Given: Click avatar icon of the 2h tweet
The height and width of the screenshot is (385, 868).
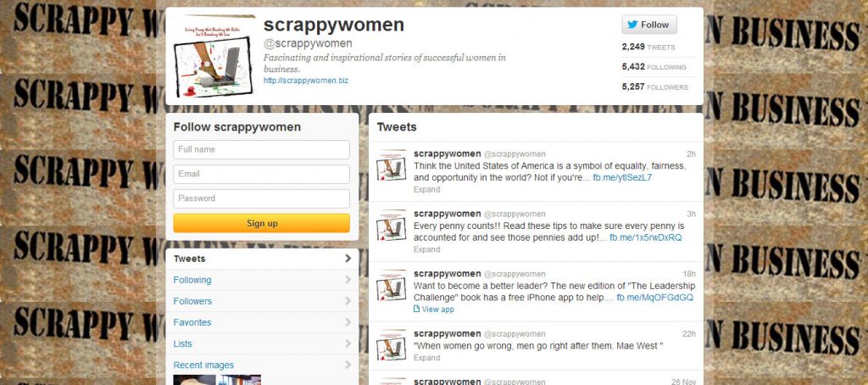Looking at the screenshot, I should 392,165.
